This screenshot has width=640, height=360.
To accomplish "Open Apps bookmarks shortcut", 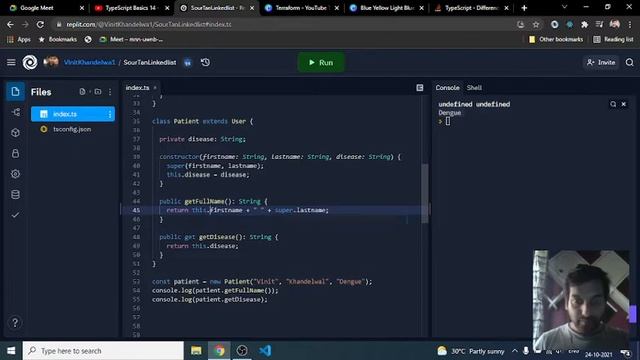I will click(x=19, y=40).
